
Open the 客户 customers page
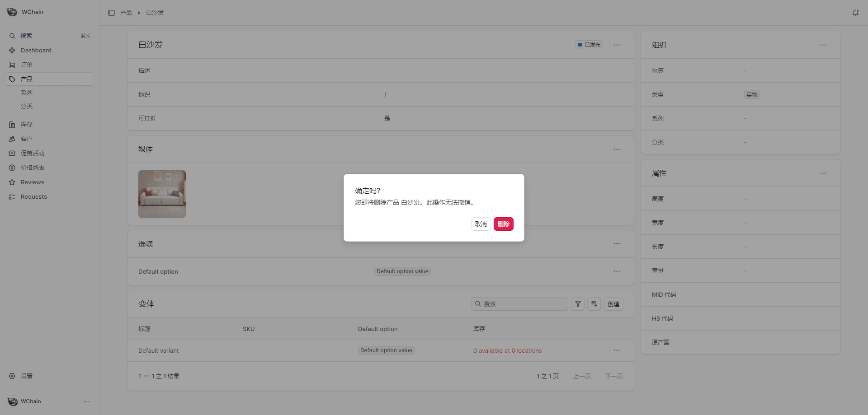click(26, 139)
